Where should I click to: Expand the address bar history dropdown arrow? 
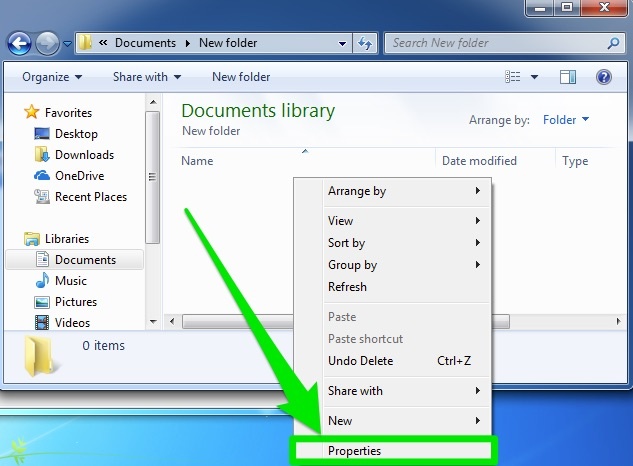point(342,43)
